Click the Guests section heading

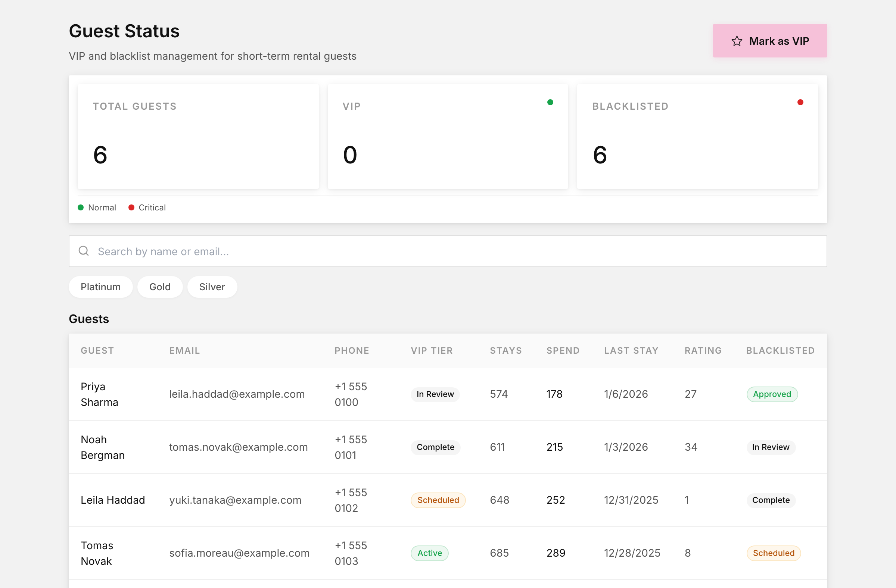pyautogui.click(x=89, y=319)
